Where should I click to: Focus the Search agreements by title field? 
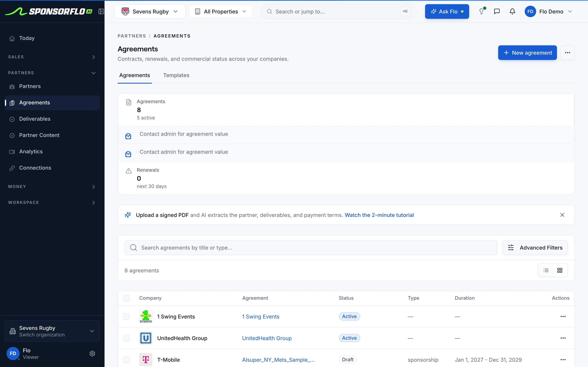[x=311, y=248]
